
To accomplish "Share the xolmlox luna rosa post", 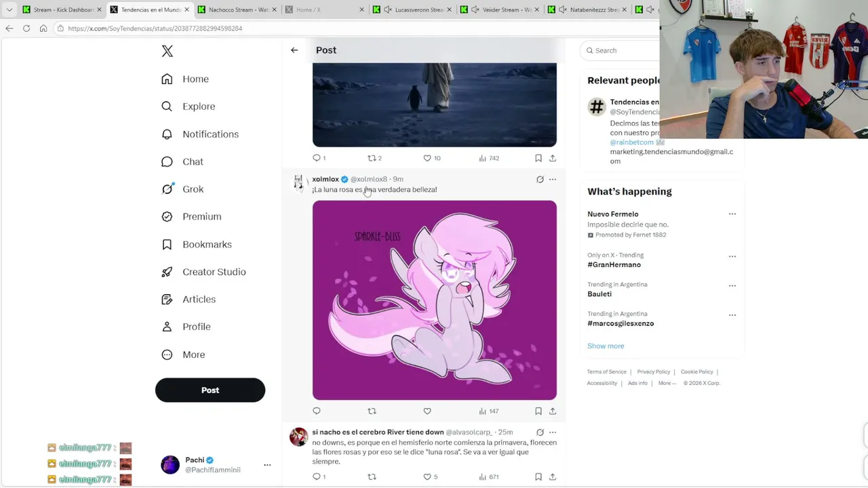I will [553, 411].
